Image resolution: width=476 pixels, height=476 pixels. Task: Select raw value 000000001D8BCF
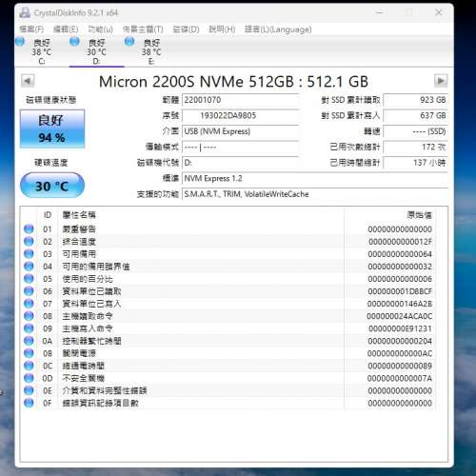point(400,291)
